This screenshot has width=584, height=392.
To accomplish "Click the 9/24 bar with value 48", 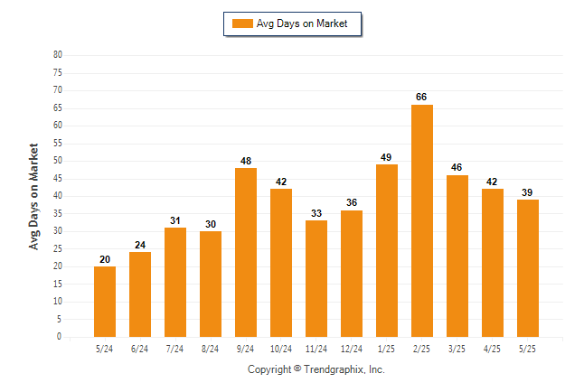I will pos(246,252).
